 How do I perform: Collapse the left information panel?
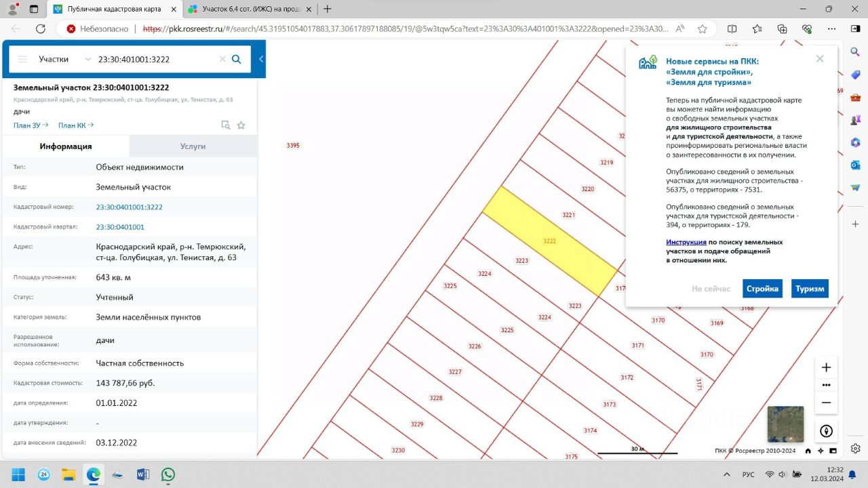[261, 59]
